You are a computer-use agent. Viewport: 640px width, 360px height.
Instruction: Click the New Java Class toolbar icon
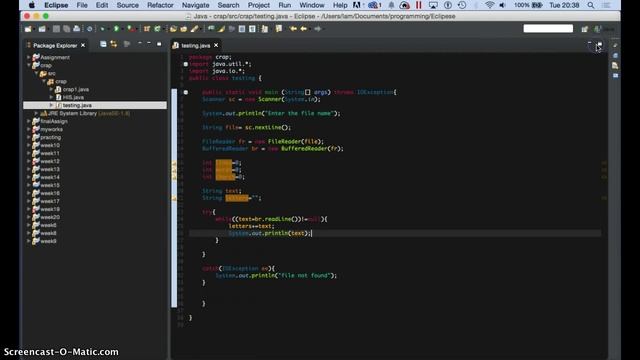(x=157, y=29)
